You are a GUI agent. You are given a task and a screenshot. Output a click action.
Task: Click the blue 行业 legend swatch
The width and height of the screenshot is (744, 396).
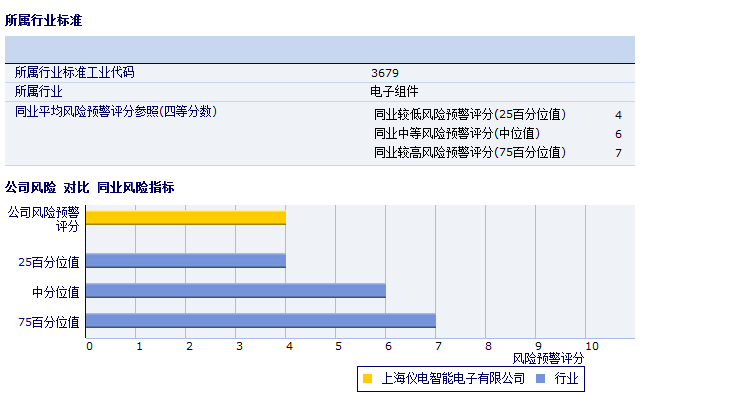coord(540,378)
